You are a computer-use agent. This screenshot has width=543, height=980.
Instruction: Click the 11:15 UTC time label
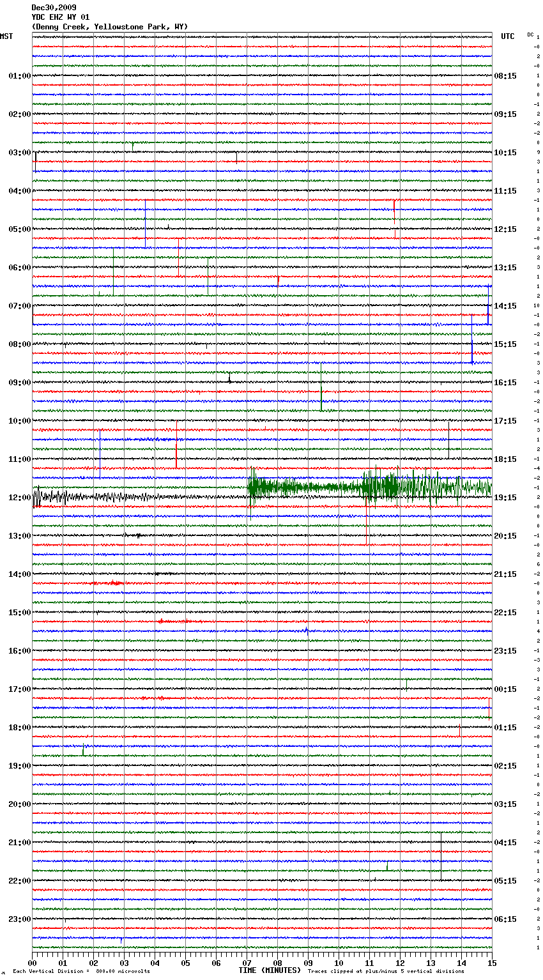(505, 191)
